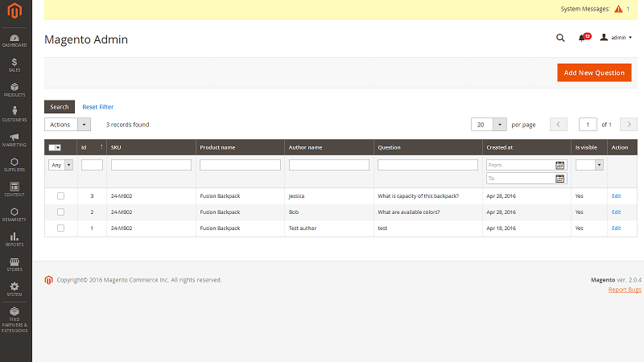Screen dimensions: 644x362
Task: Click the Product name filter field
Action: click(x=240, y=165)
